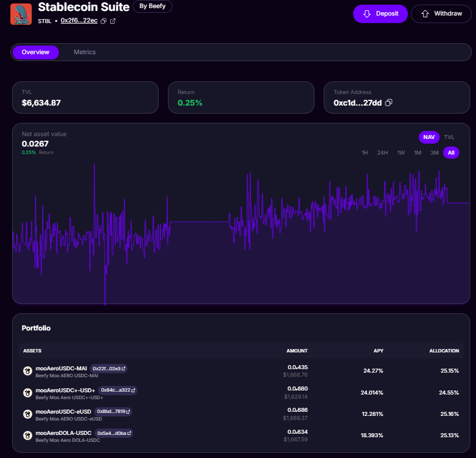Click the Withdraw button

(x=441, y=14)
